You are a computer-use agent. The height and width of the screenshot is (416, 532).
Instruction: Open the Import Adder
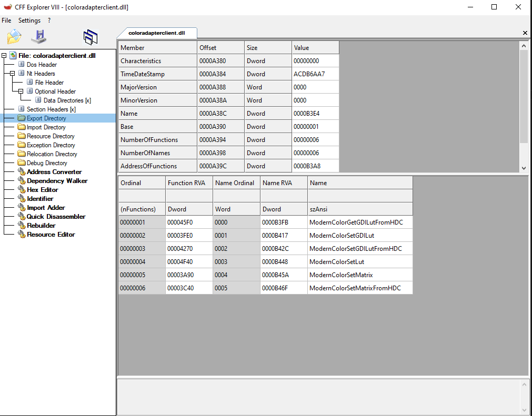point(46,207)
